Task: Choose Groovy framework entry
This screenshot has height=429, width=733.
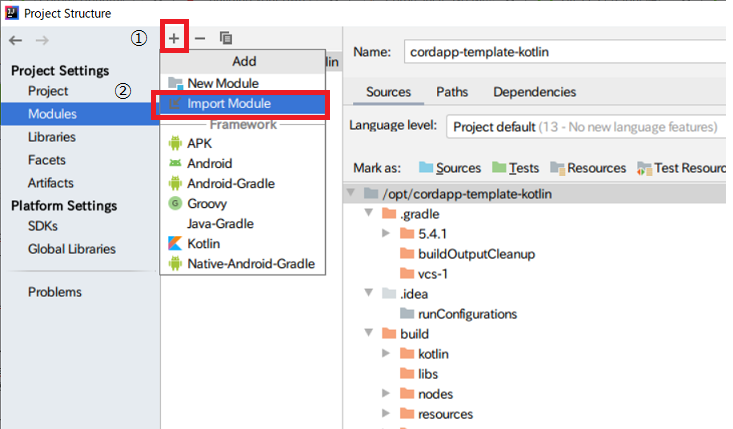Action: [x=243, y=203]
